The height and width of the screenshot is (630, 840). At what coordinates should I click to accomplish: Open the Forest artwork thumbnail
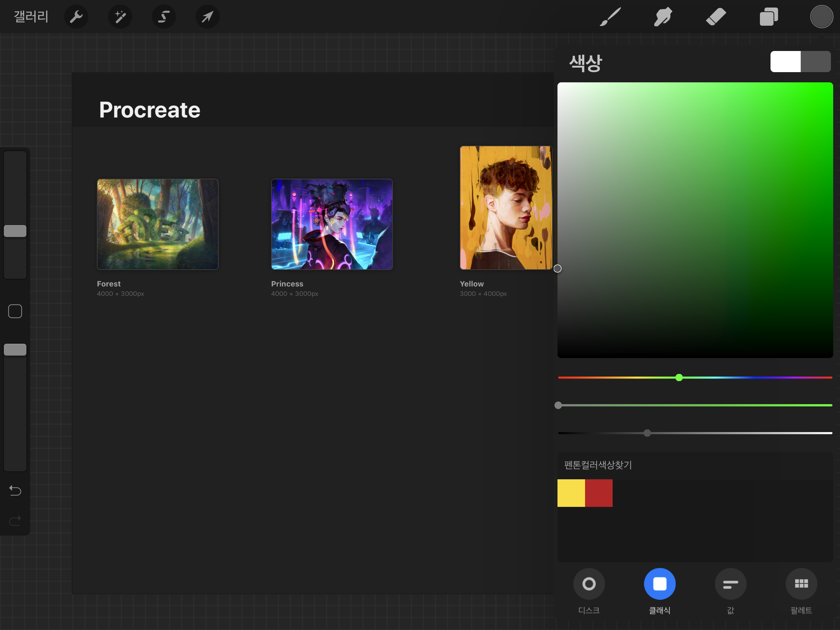click(157, 224)
